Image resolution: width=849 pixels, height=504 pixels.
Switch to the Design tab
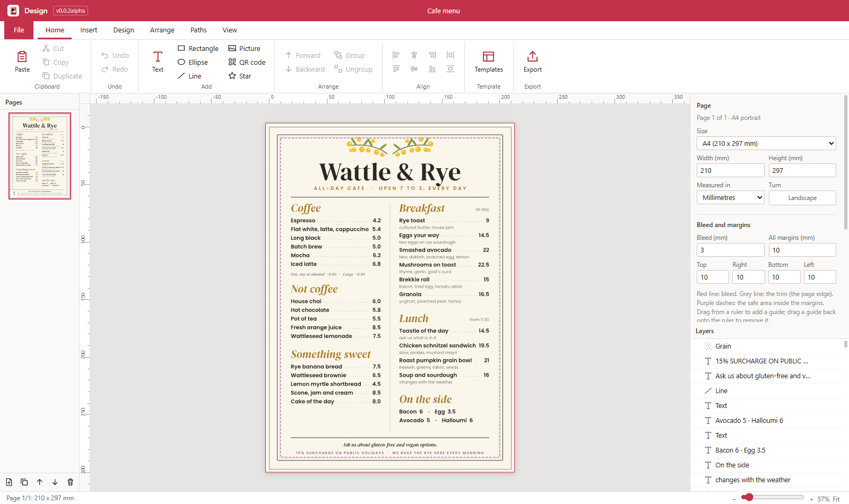[124, 30]
